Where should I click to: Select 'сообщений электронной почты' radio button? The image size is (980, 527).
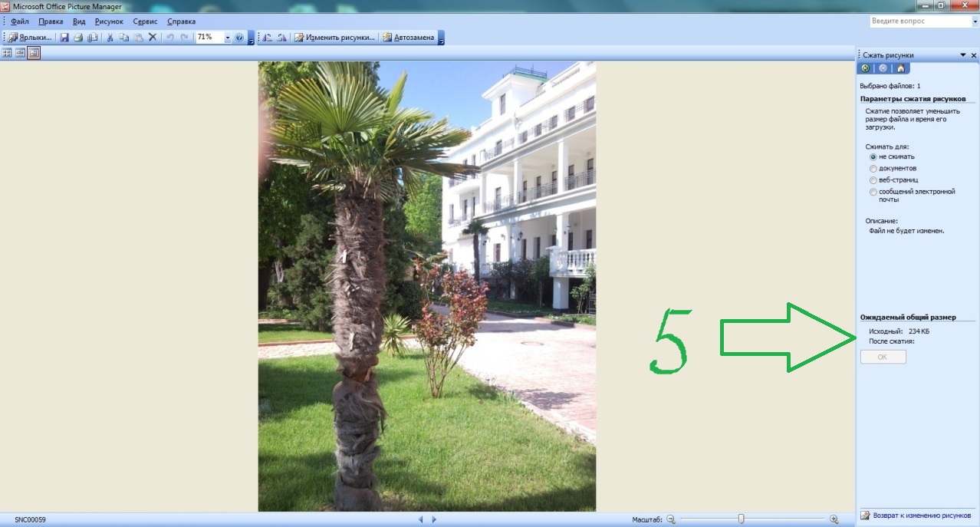point(873,191)
